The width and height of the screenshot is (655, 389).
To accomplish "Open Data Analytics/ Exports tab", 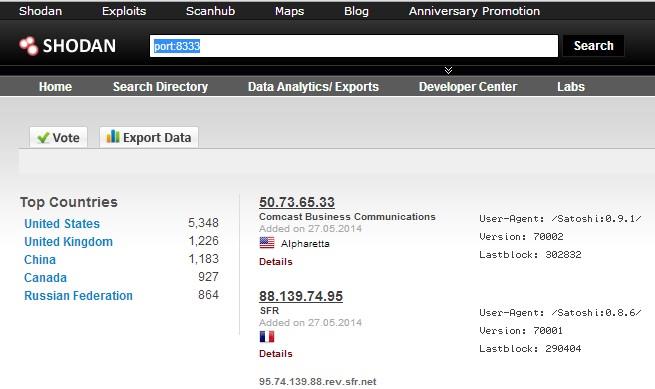I will pyautogui.click(x=313, y=86).
